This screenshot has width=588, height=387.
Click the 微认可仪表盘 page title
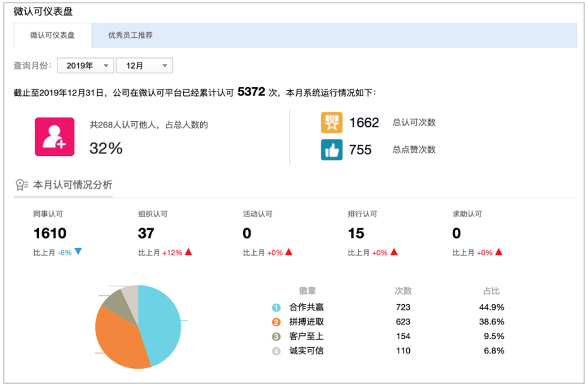pos(43,11)
